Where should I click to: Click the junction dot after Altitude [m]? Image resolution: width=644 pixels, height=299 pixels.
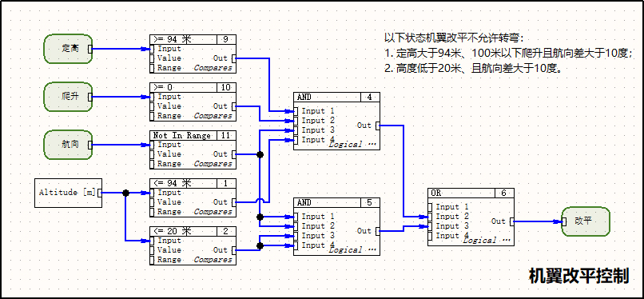click(x=125, y=193)
